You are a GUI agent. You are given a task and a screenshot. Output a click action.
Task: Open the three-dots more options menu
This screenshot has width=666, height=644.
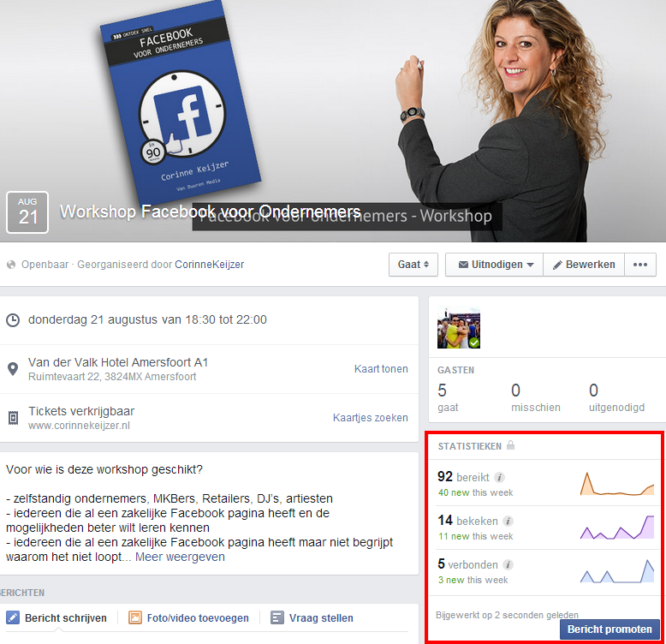tap(640, 265)
